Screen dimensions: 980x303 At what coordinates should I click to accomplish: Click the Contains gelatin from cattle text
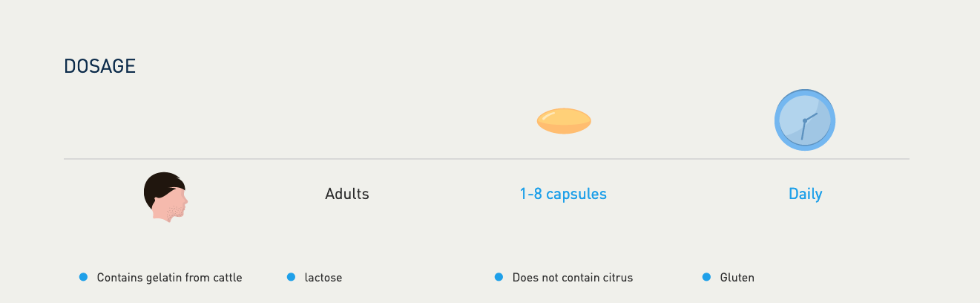[169, 278]
